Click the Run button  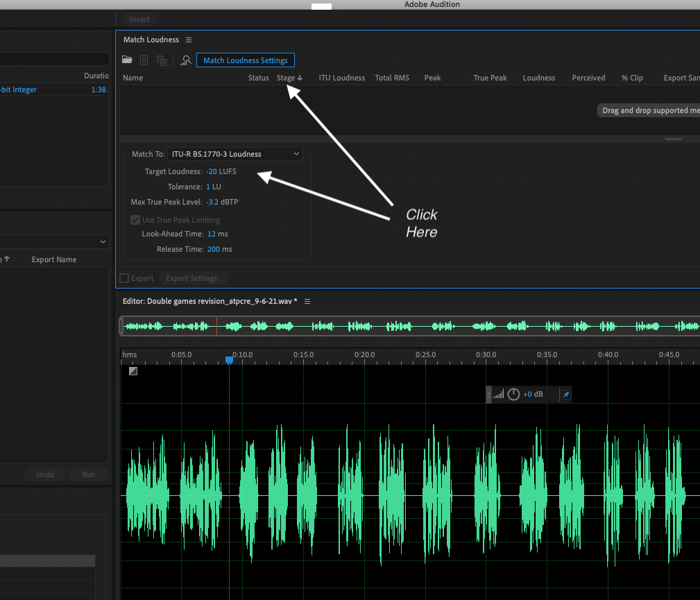click(89, 474)
